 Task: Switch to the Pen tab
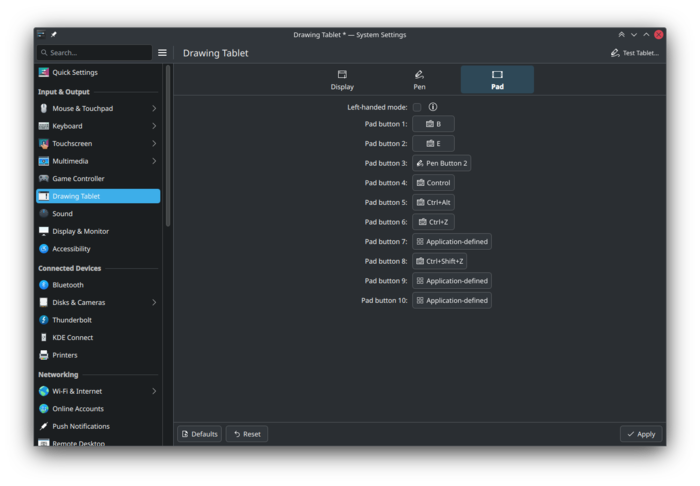[x=419, y=80]
